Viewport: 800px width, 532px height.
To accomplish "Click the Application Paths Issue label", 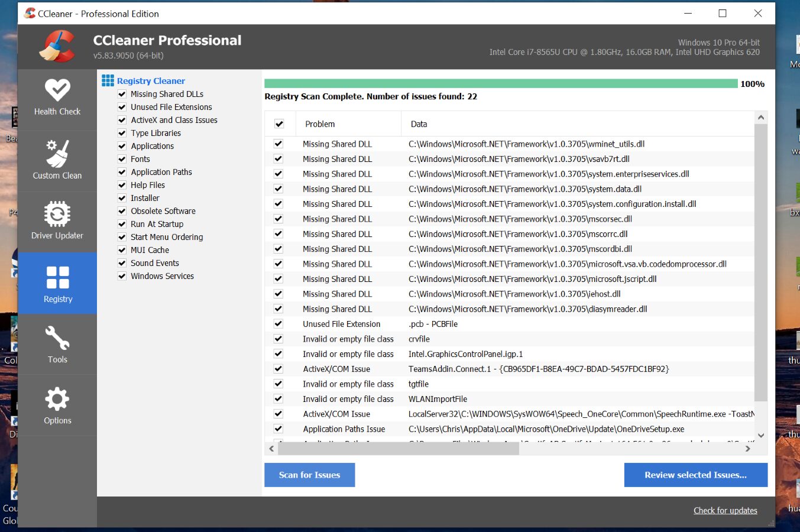I will click(344, 429).
